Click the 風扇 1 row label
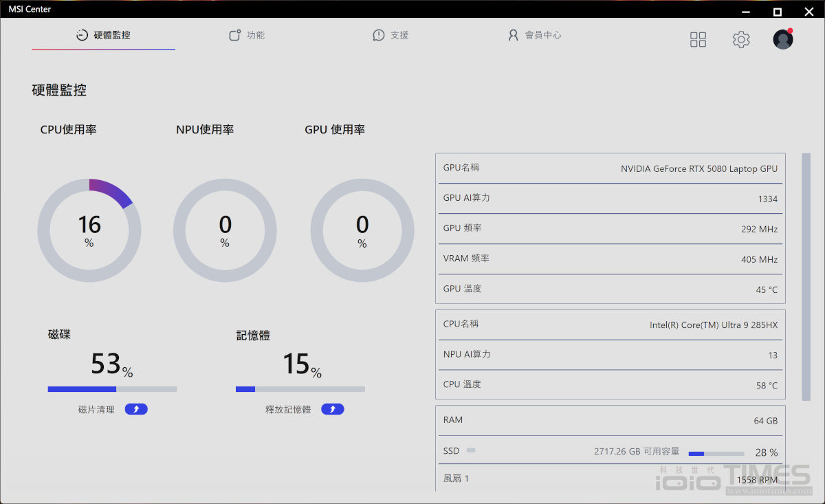Image resolution: width=825 pixels, height=504 pixels. click(x=456, y=478)
